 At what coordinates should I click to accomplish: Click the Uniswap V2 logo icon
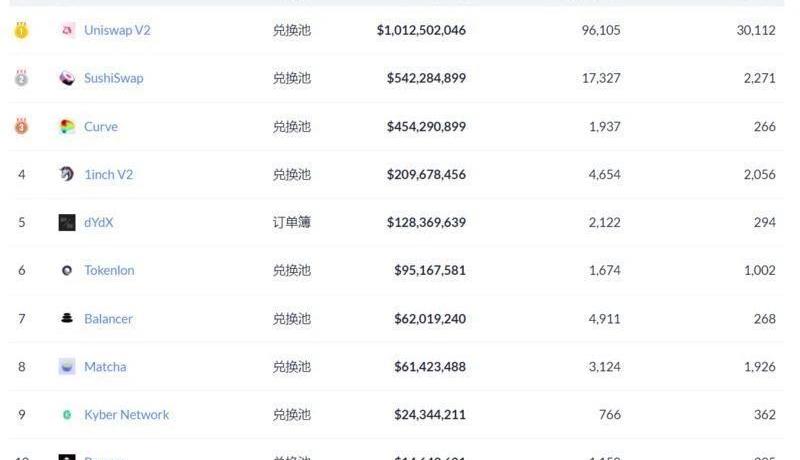[67, 31]
